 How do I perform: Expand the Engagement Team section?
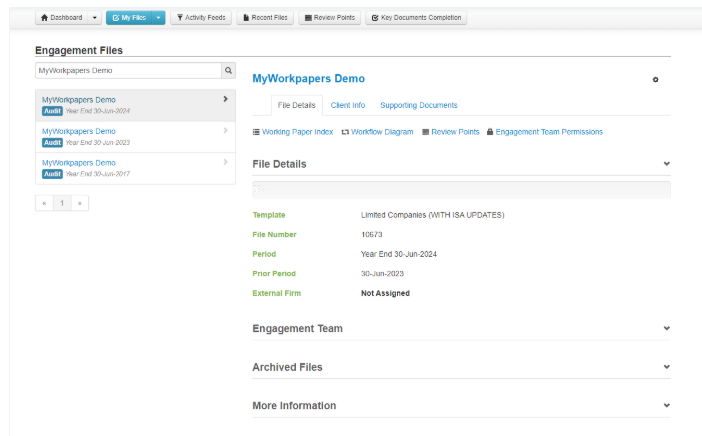(x=666, y=328)
